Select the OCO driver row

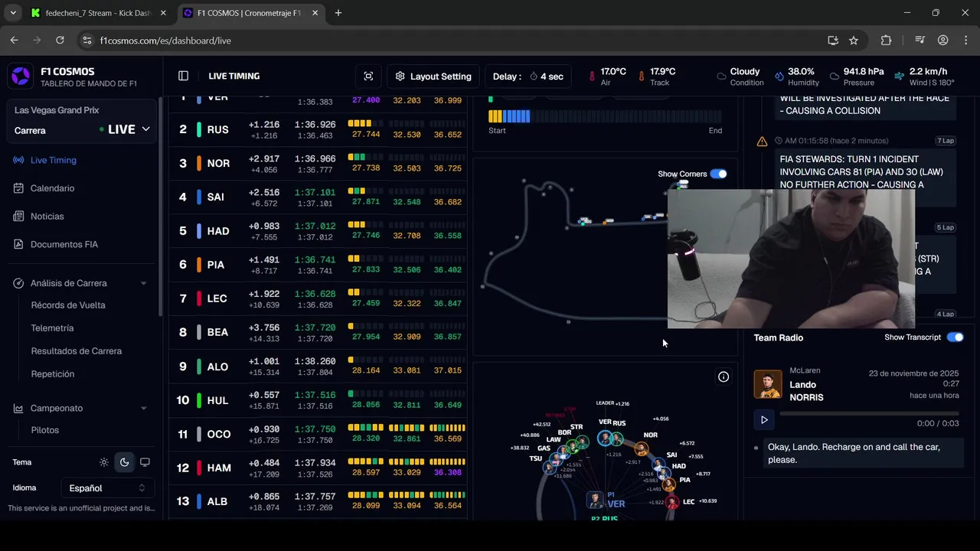[x=318, y=434]
